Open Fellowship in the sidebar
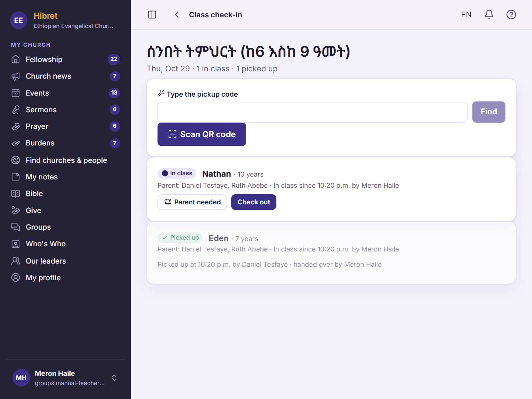The image size is (532, 399). pyautogui.click(x=65, y=59)
